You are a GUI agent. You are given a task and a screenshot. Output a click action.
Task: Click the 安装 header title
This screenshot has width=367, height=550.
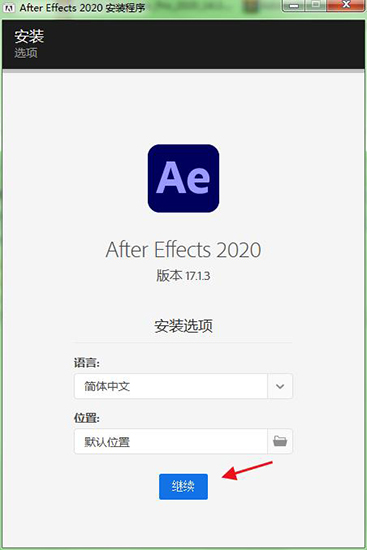click(x=29, y=36)
